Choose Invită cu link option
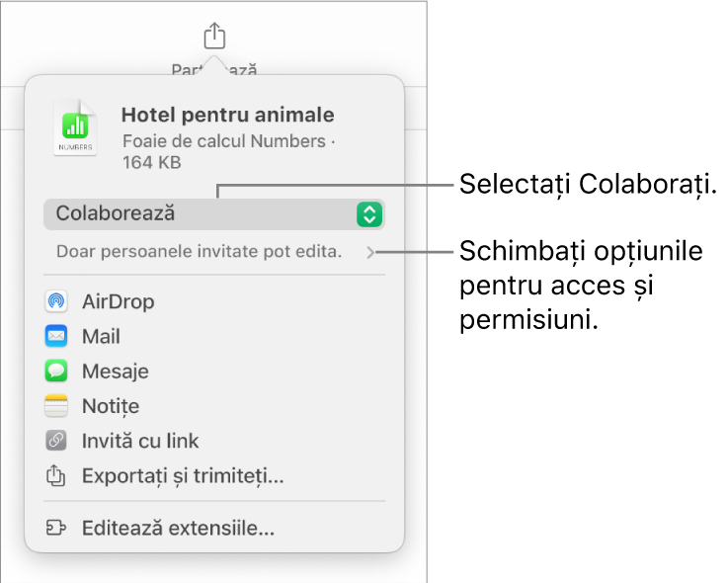The image size is (728, 583). coord(140,442)
